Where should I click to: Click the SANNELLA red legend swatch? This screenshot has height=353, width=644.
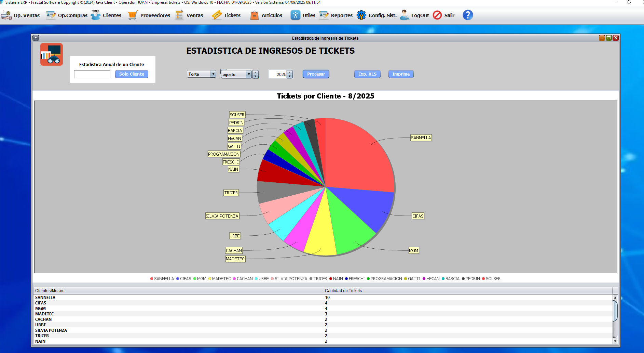152,279
